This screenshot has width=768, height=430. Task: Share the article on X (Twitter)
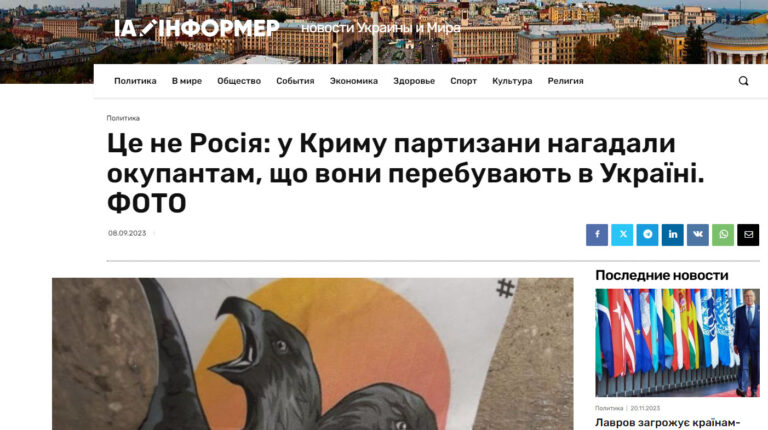tap(622, 235)
